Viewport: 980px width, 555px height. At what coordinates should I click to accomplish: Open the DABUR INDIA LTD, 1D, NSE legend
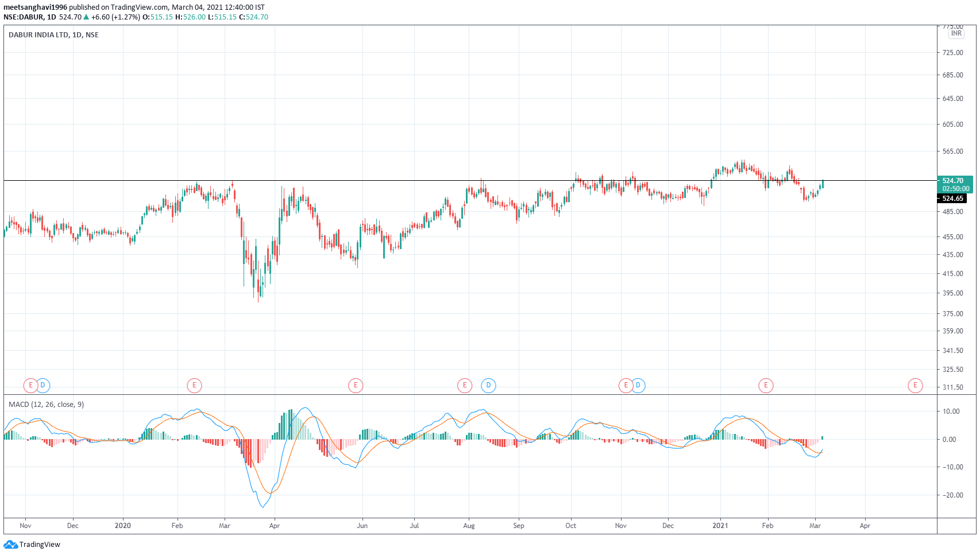click(x=53, y=35)
